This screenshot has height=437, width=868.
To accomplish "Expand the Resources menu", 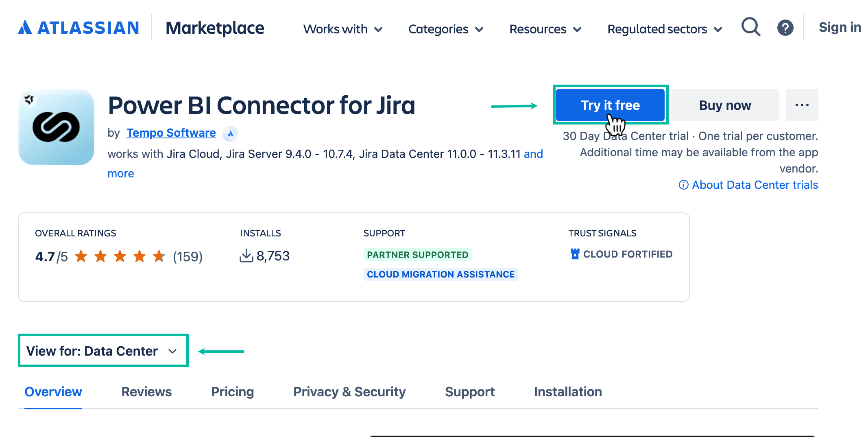I will pos(545,29).
